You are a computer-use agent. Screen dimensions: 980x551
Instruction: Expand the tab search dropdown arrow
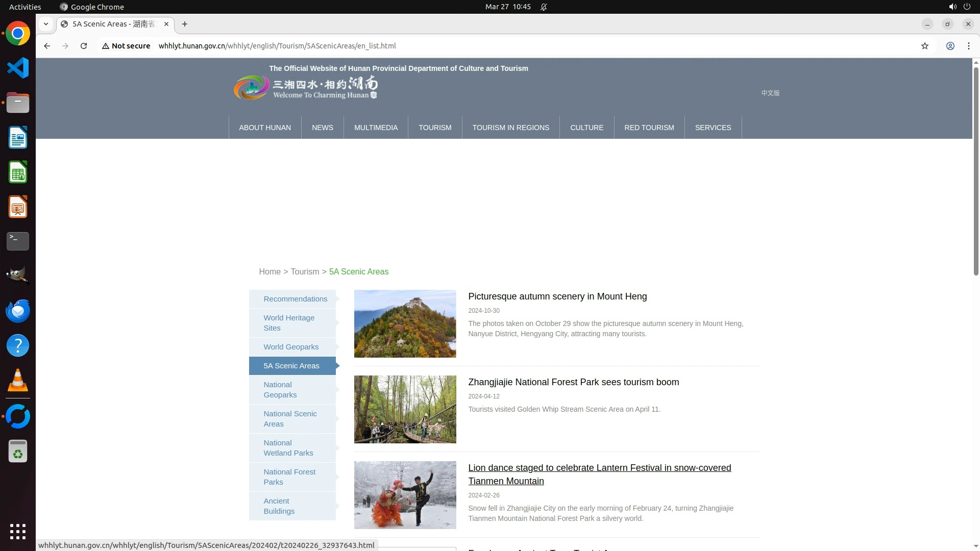(x=46, y=24)
